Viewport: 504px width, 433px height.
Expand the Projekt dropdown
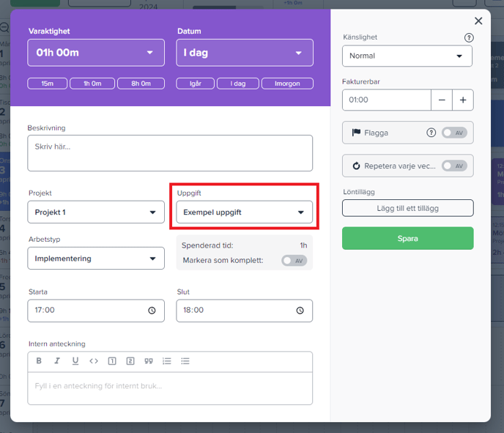[96, 212]
